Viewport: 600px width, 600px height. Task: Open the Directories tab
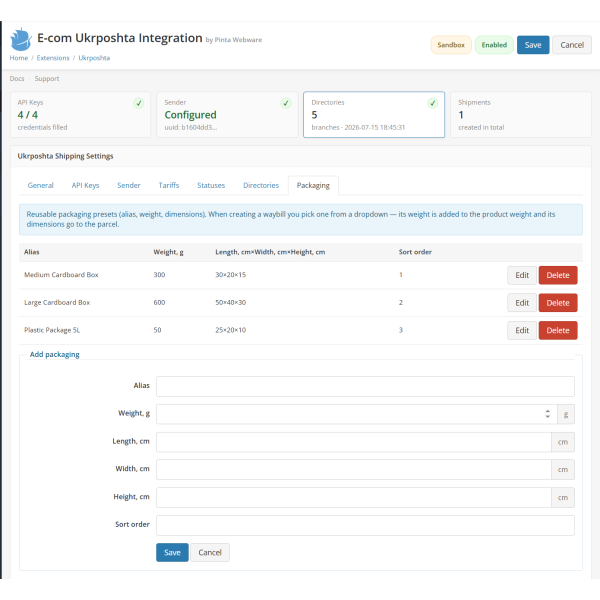point(261,185)
